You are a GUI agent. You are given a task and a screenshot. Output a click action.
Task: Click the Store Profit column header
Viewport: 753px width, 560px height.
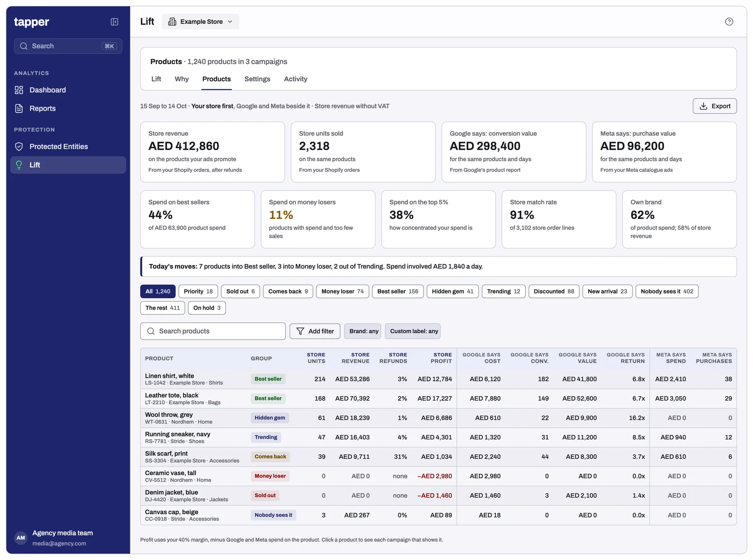(441, 358)
